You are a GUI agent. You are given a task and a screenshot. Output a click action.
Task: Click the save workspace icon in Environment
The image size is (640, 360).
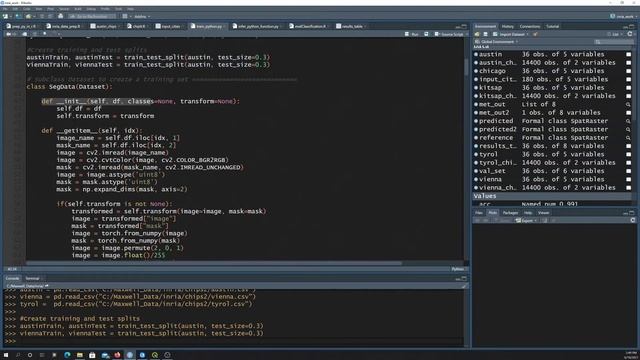pos(485,34)
